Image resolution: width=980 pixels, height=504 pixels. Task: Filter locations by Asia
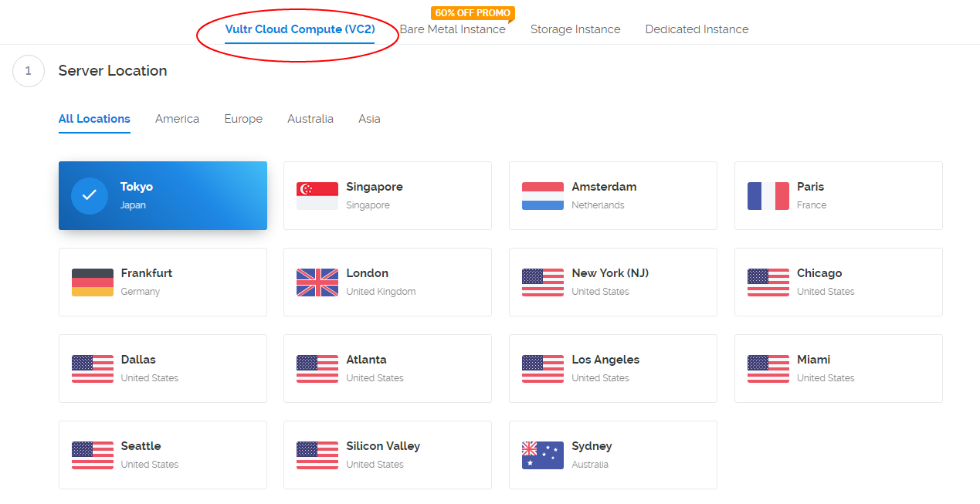[x=369, y=119]
